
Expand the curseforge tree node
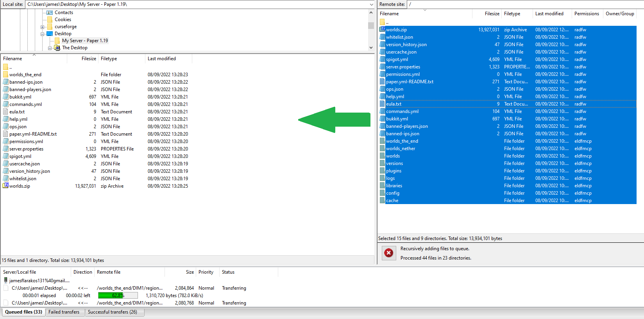tap(42, 27)
